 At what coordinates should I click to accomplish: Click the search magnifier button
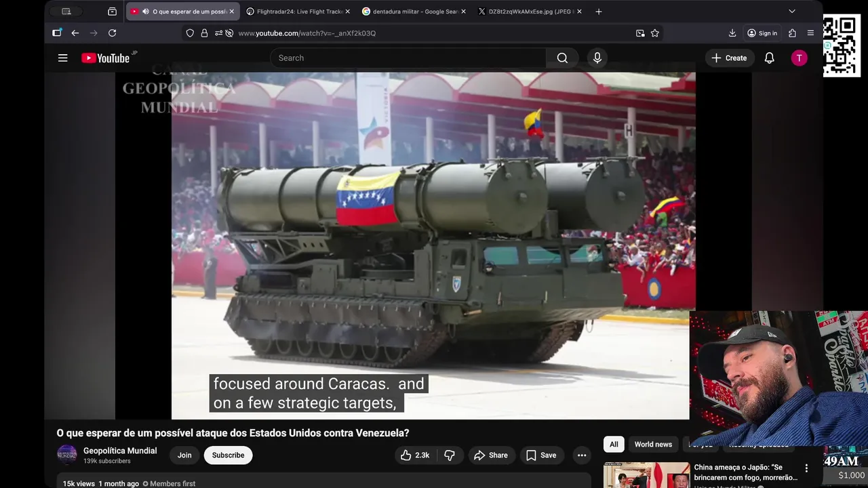tap(562, 58)
